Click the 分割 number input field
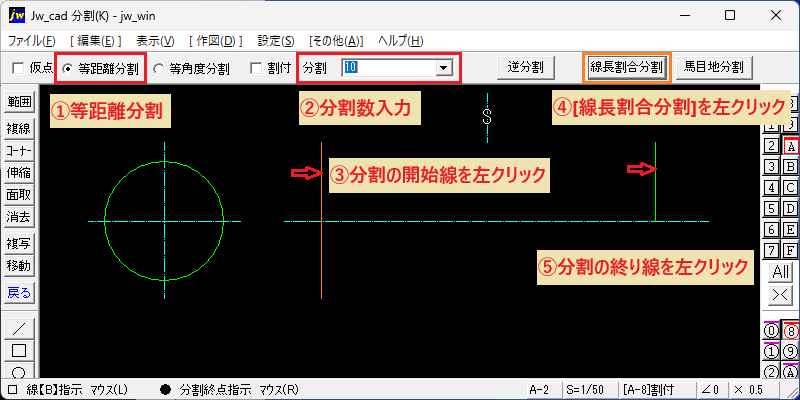Viewport: 800px width, 400px height. click(390, 67)
